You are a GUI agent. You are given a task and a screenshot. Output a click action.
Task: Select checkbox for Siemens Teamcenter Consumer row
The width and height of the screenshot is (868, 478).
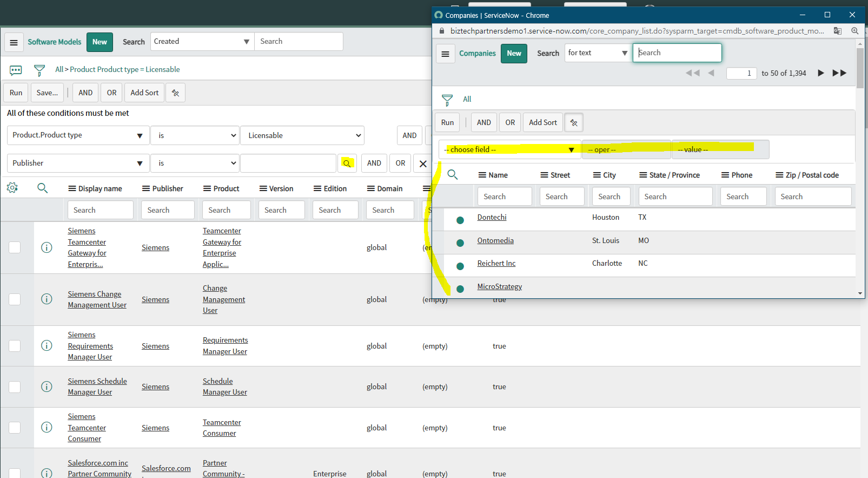pos(15,428)
